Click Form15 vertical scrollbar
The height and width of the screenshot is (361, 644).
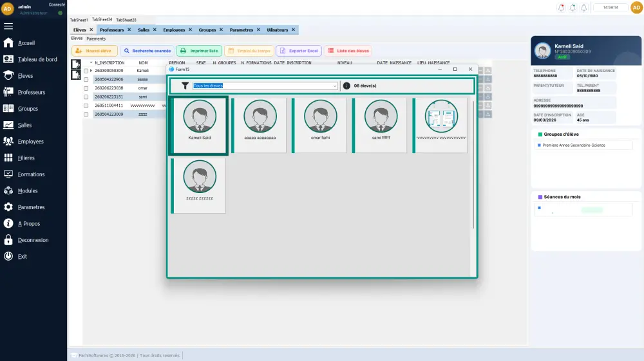(x=473, y=164)
